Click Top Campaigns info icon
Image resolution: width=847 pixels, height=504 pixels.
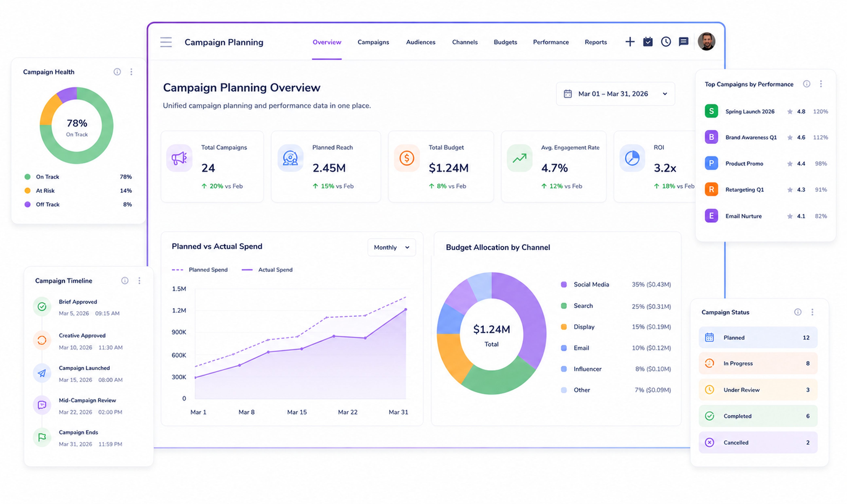click(x=806, y=84)
